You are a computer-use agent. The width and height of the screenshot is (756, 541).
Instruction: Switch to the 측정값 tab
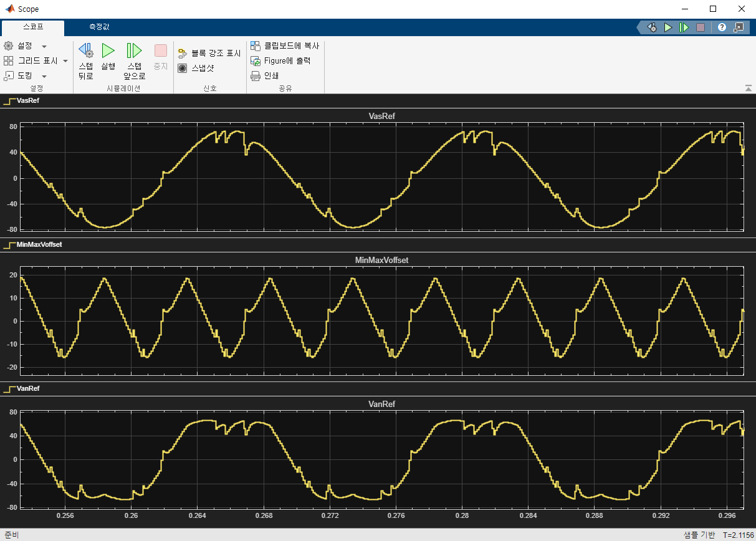tap(99, 27)
